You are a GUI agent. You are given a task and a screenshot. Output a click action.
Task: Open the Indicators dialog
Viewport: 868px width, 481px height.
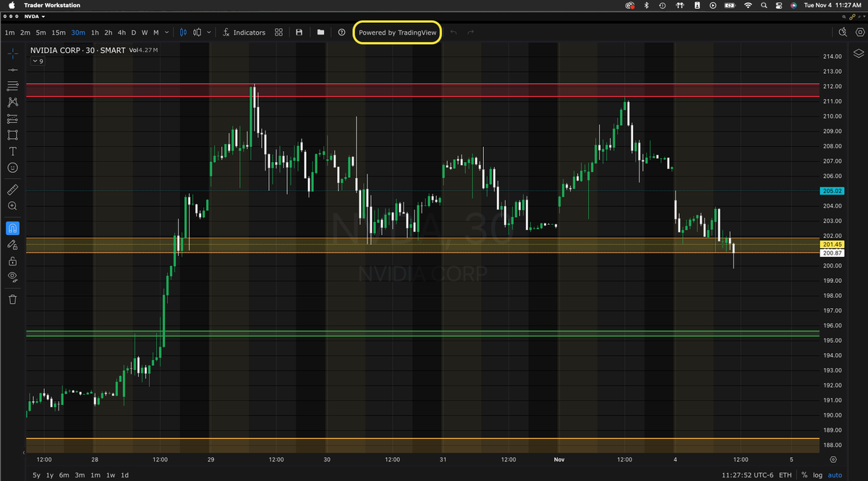point(244,33)
